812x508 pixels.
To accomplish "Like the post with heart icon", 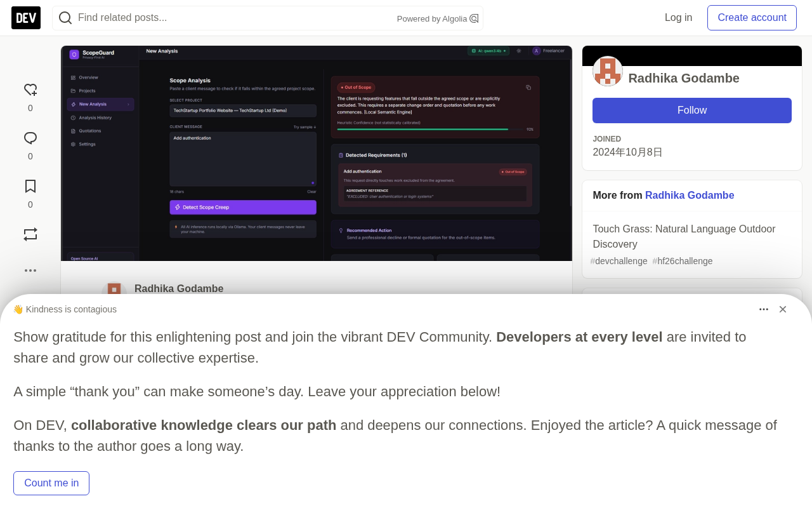I will point(30,90).
